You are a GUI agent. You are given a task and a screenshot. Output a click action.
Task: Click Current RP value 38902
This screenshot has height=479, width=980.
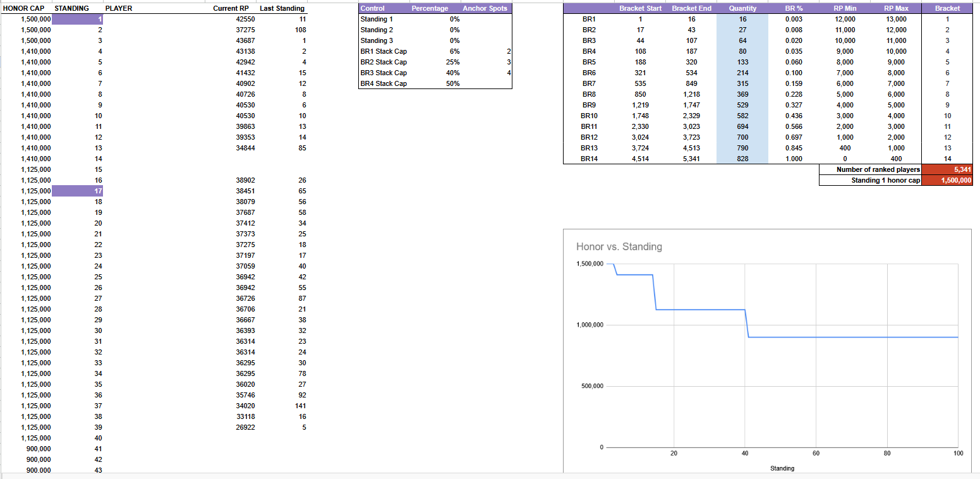coord(245,180)
